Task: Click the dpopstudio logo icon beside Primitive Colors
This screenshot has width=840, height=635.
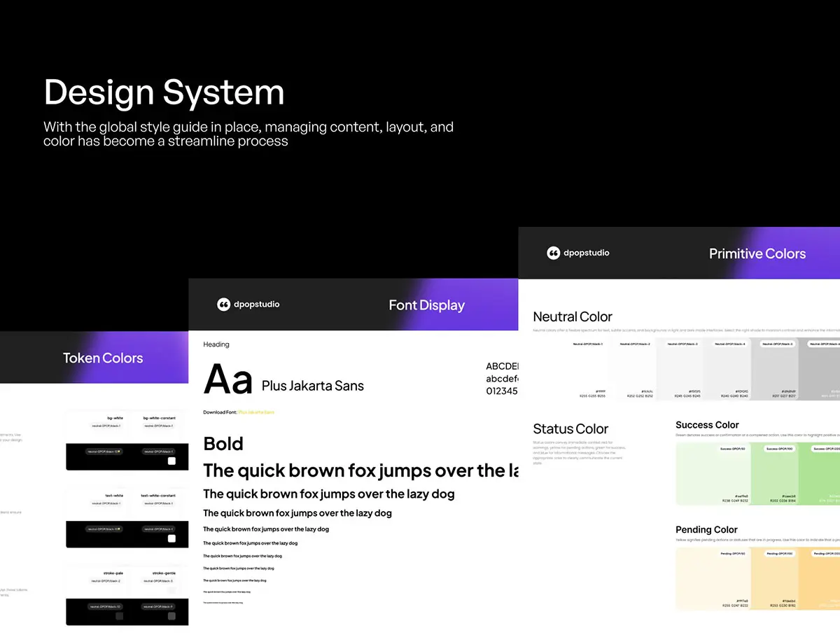Action: (x=554, y=253)
